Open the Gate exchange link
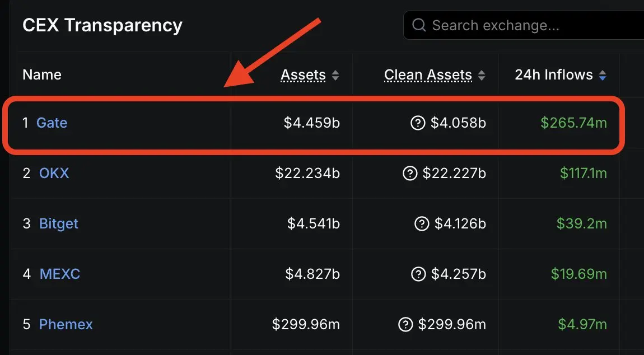 (52, 123)
